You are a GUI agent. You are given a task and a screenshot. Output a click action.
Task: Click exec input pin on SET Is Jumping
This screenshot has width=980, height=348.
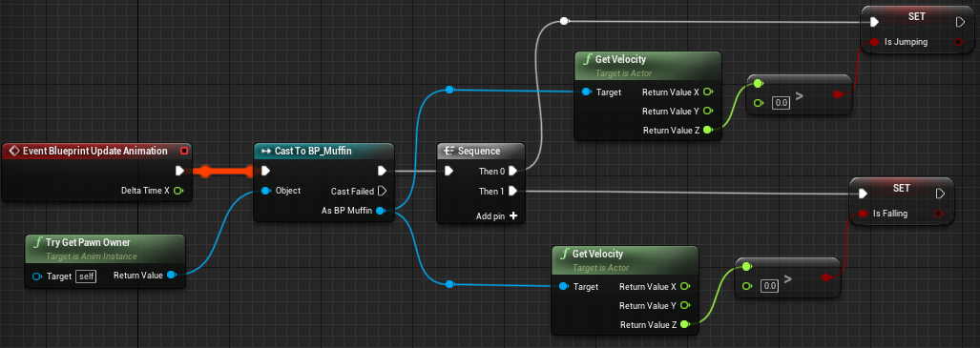(x=875, y=23)
